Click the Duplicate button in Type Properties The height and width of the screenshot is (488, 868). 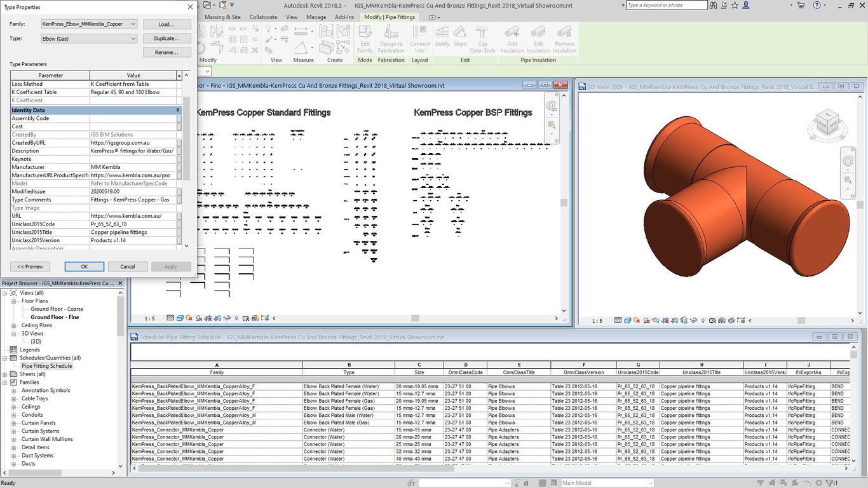pos(167,38)
